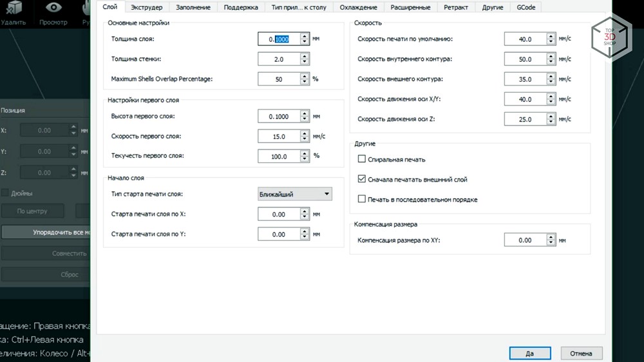Click the Совместить button
This screenshot has height=362, width=644.
tap(46, 254)
